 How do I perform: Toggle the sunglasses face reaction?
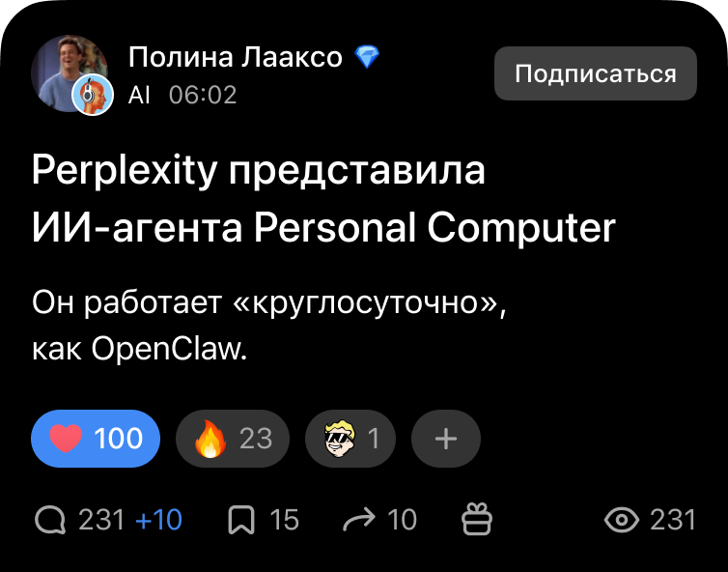(x=349, y=439)
